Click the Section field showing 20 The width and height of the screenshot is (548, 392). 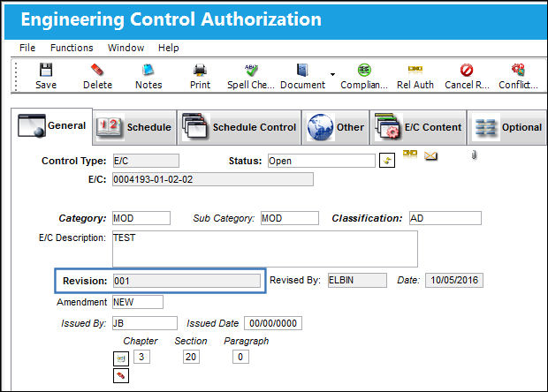[191, 357]
